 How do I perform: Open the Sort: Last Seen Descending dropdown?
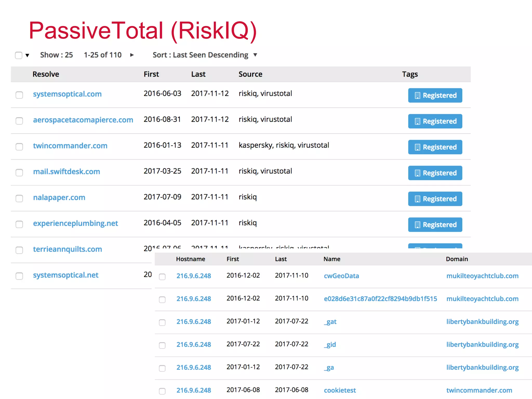205,55
